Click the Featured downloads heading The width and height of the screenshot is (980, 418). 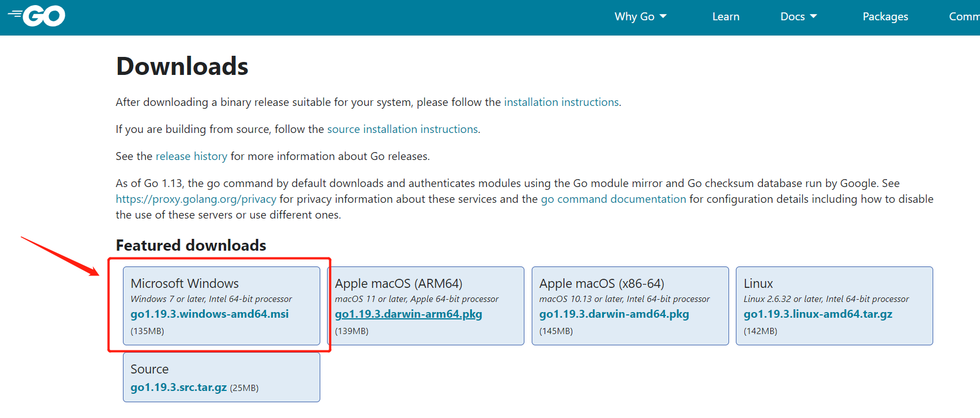[x=191, y=245]
